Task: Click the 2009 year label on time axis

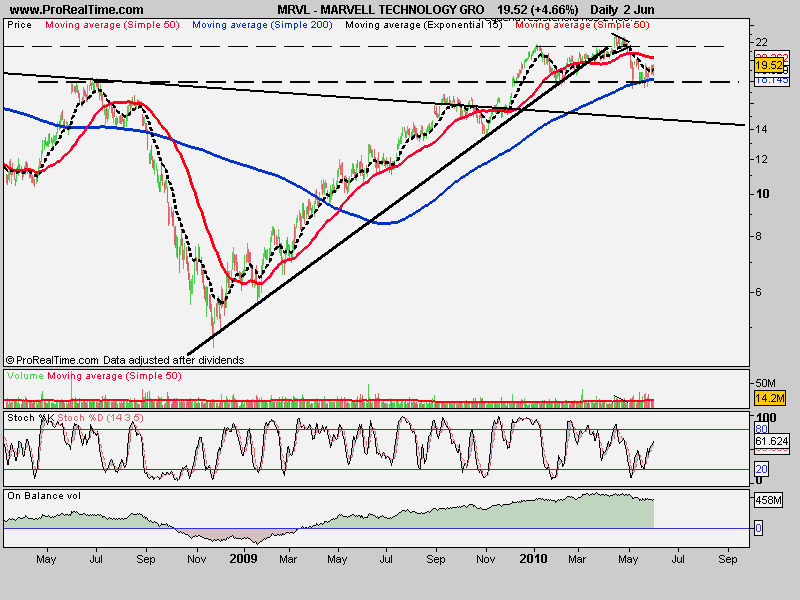Action: point(243,559)
